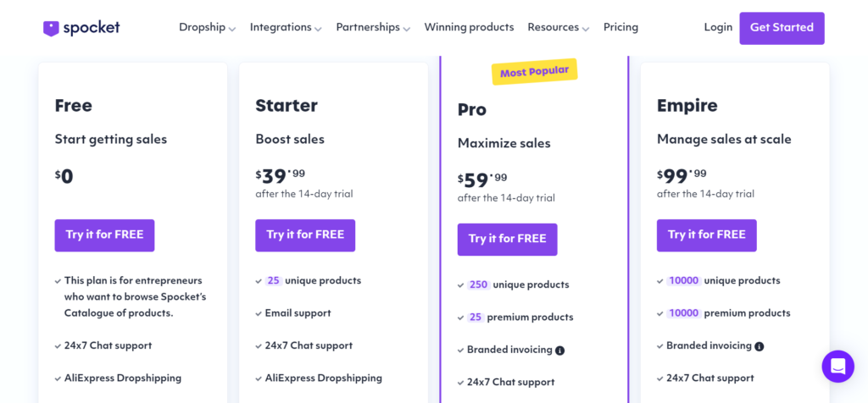
Task: Click info icon beside Pro Branded invoicing
Action: pos(560,351)
